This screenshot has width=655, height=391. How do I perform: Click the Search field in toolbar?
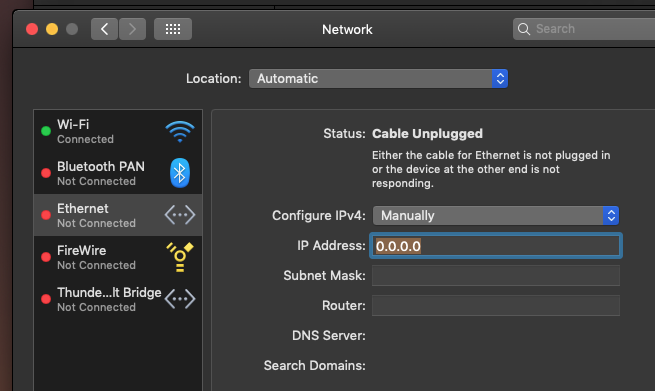585,29
